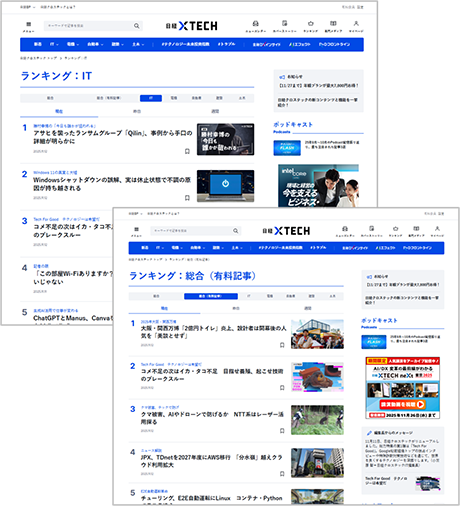This screenshot has width=460, height=506.
Task: Switch to the 昨日 period tab in the front window
Action: (x=236, y=308)
